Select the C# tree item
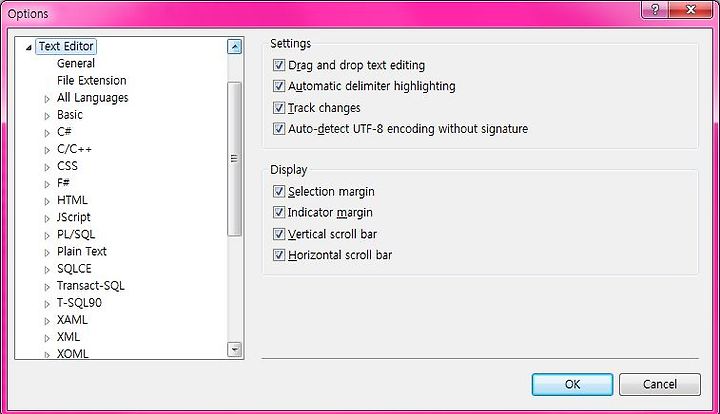 point(64,132)
